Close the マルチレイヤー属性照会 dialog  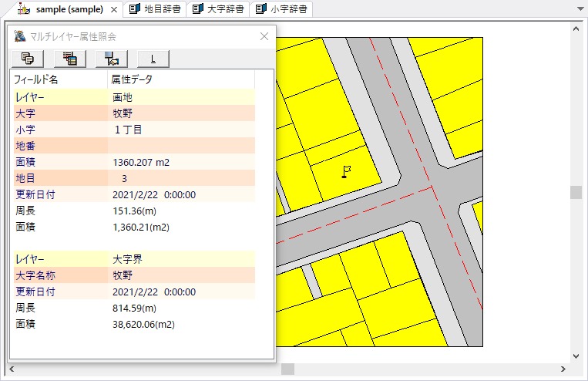264,36
